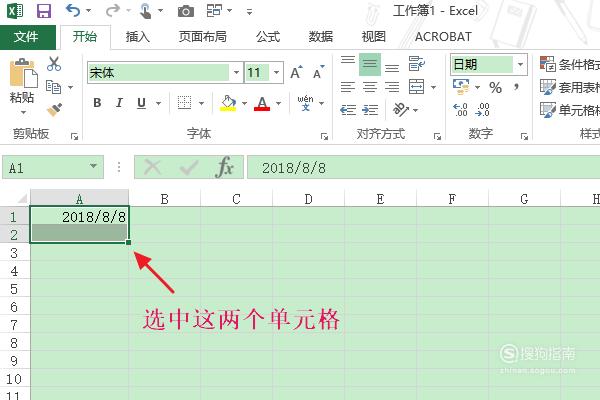
Task: Click the format as table button
Action: [569, 87]
